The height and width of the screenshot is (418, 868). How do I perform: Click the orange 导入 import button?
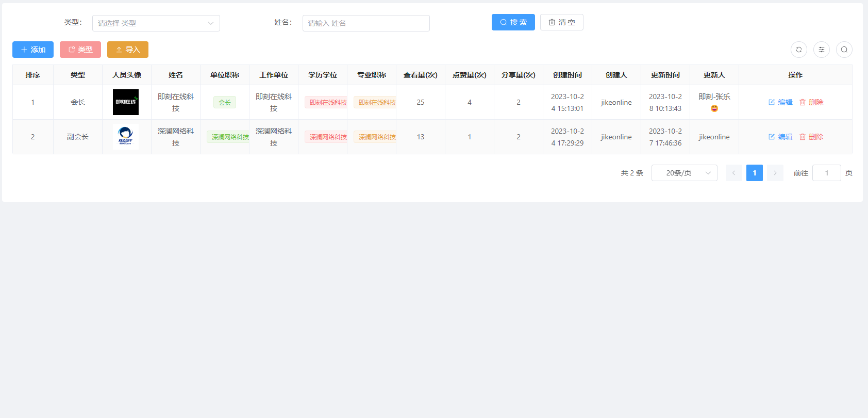[x=127, y=50]
